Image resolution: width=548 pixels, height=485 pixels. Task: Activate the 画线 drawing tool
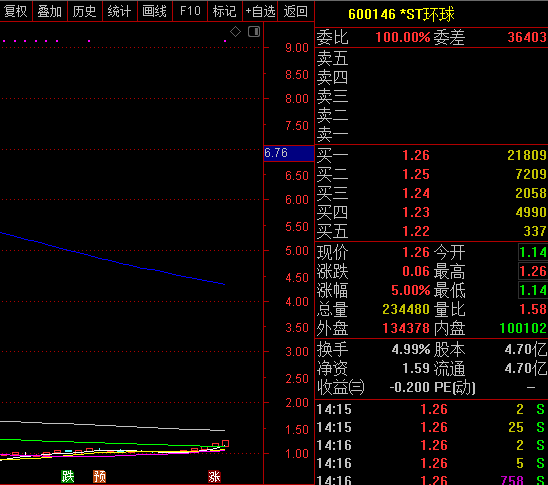tap(155, 11)
